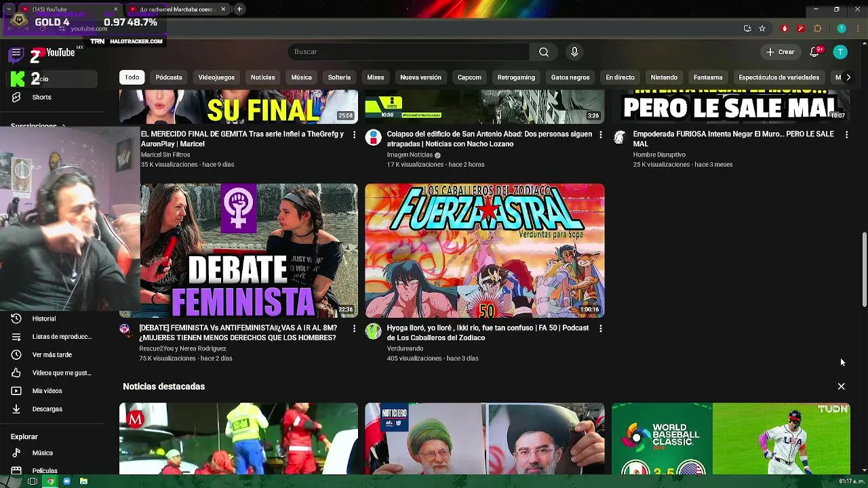Open options for the Empoderada FURIOSA video

tap(846, 135)
